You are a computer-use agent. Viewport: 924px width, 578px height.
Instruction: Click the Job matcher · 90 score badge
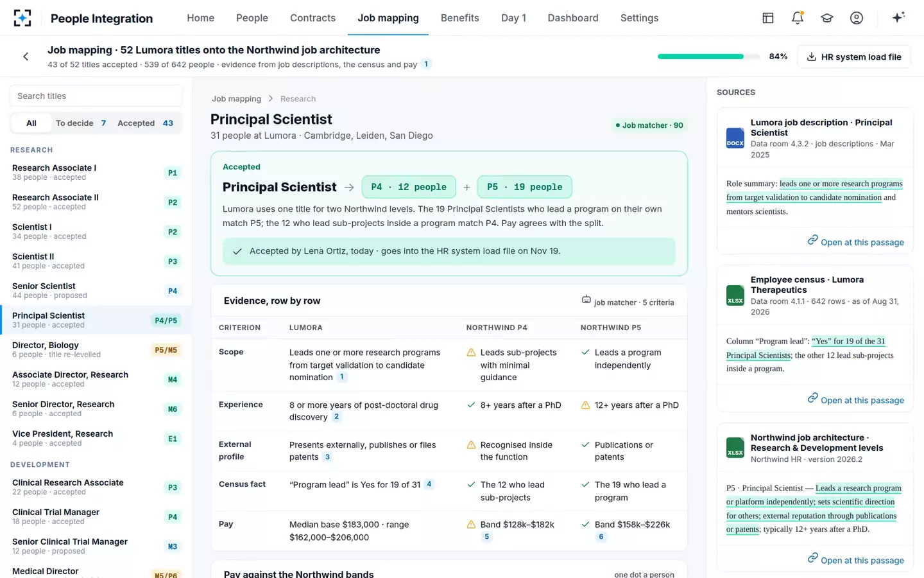649,125
